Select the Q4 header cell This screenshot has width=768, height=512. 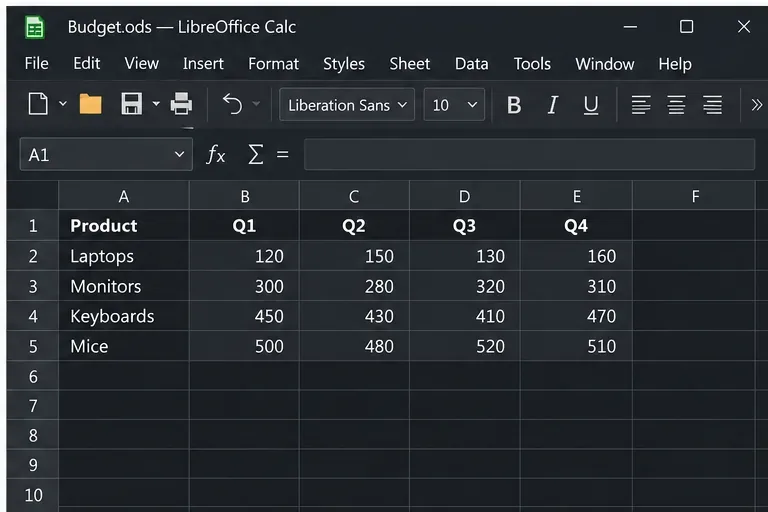576,226
